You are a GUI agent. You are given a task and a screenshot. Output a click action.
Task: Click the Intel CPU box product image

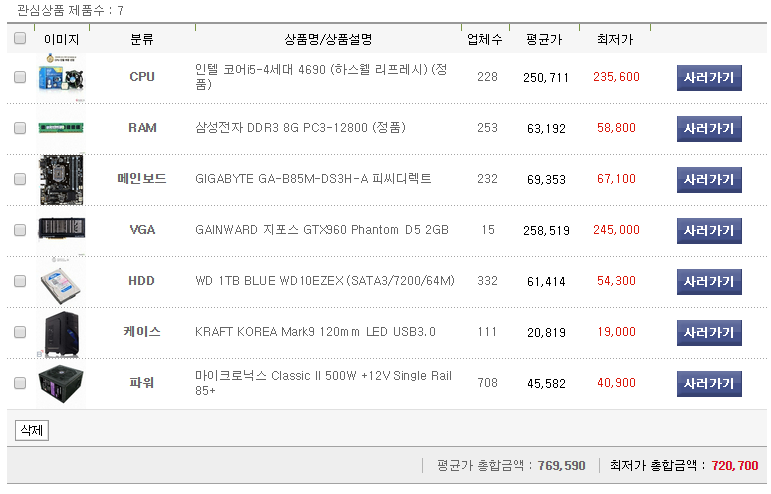[61, 78]
